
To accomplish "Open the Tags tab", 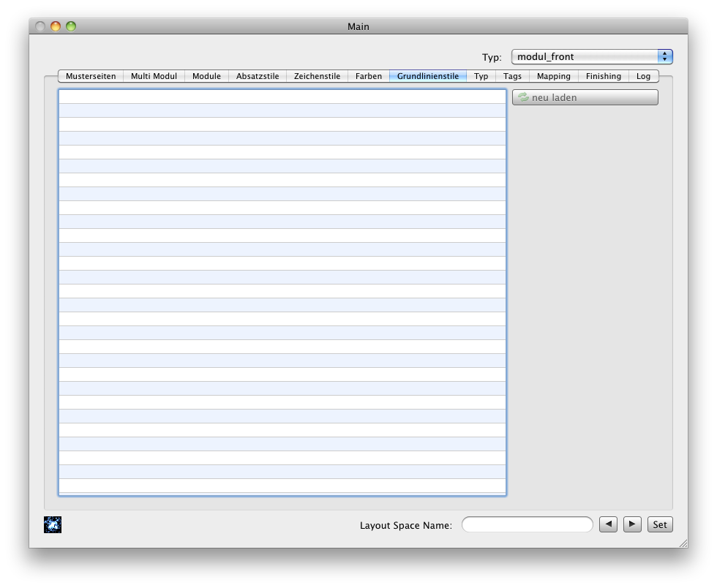I will pos(512,76).
